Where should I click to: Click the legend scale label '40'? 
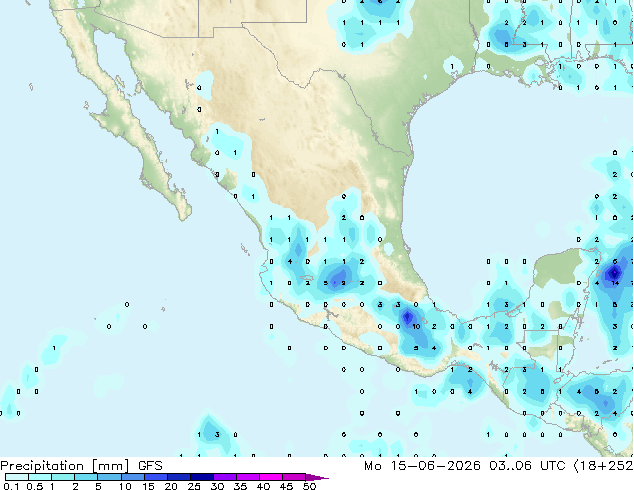[x=263, y=486]
